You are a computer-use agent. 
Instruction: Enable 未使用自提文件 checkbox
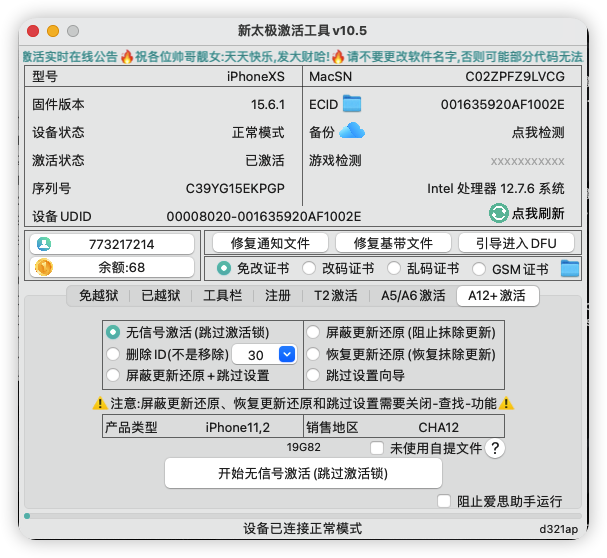click(x=377, y=448)
